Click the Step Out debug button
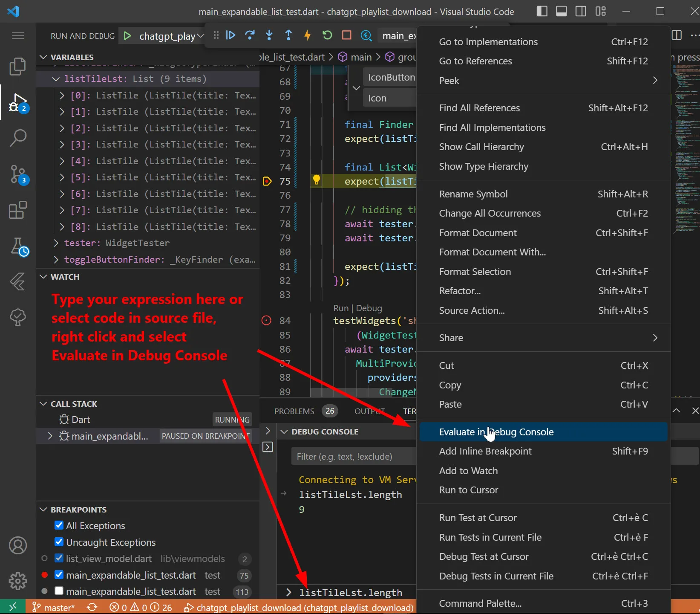Viewport: 700px width, 614px height. 288,35
